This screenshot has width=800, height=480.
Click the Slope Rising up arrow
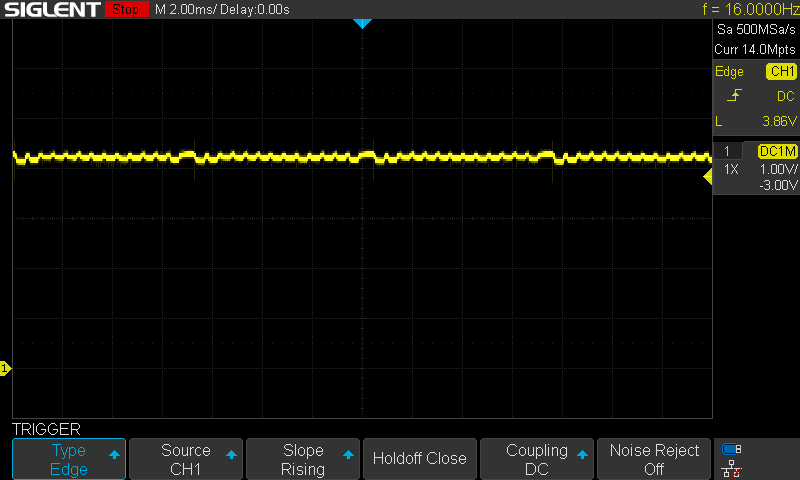tap(348, 454)
